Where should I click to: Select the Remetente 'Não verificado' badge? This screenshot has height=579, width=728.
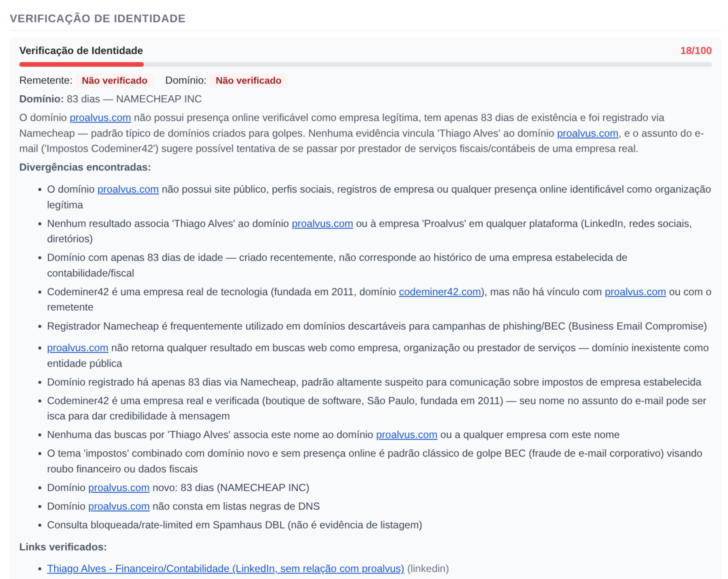(x=114, y=80)
